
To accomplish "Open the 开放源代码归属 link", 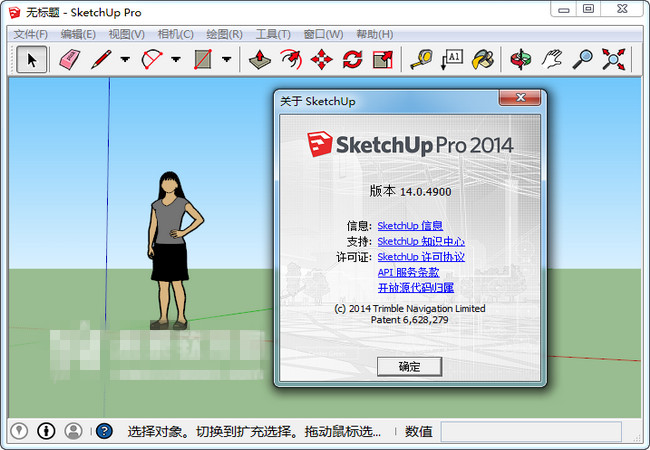I will click(x=416, y=288).
